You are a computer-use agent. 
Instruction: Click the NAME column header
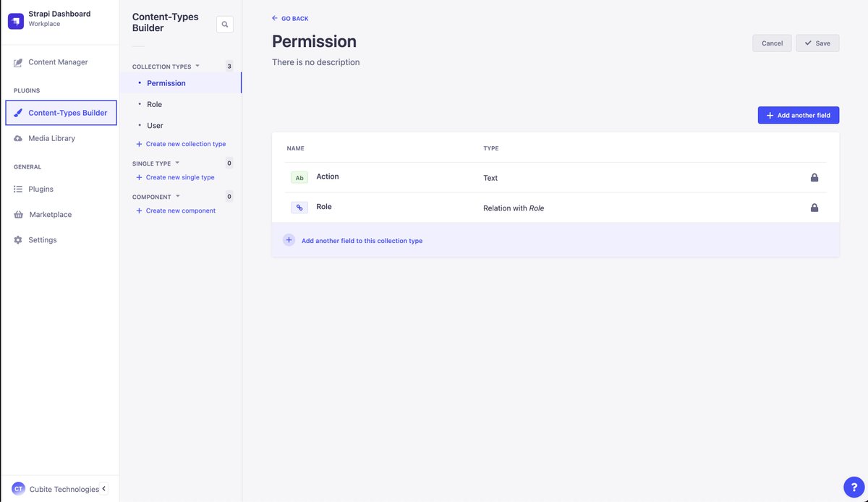click(x=296, y=148)
